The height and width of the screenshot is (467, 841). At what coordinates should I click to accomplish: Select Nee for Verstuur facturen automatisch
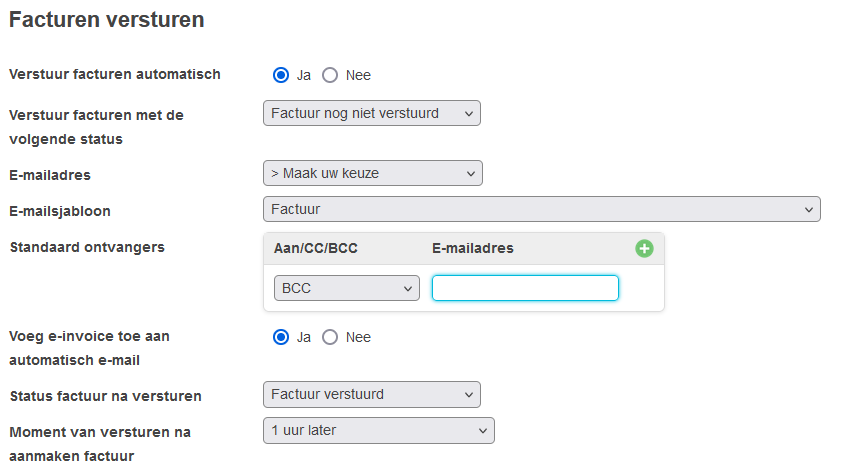(330, 75)
